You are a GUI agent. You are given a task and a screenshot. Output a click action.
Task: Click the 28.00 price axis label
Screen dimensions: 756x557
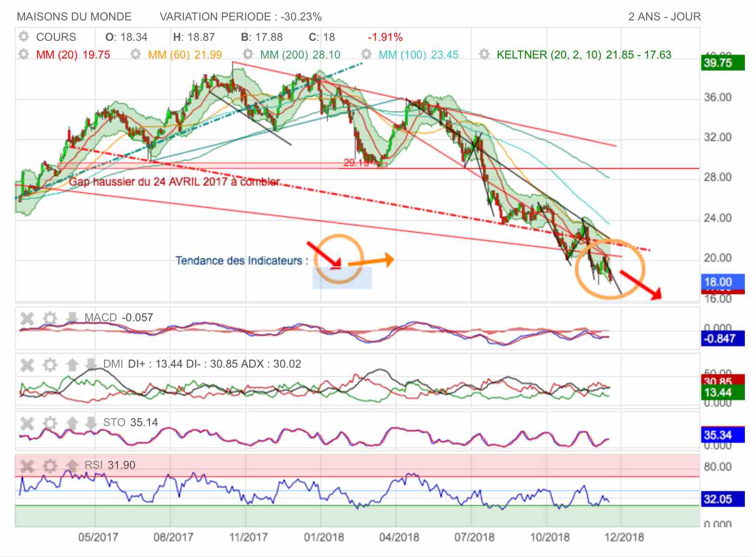pyautogui.click(x=718, y=177)
